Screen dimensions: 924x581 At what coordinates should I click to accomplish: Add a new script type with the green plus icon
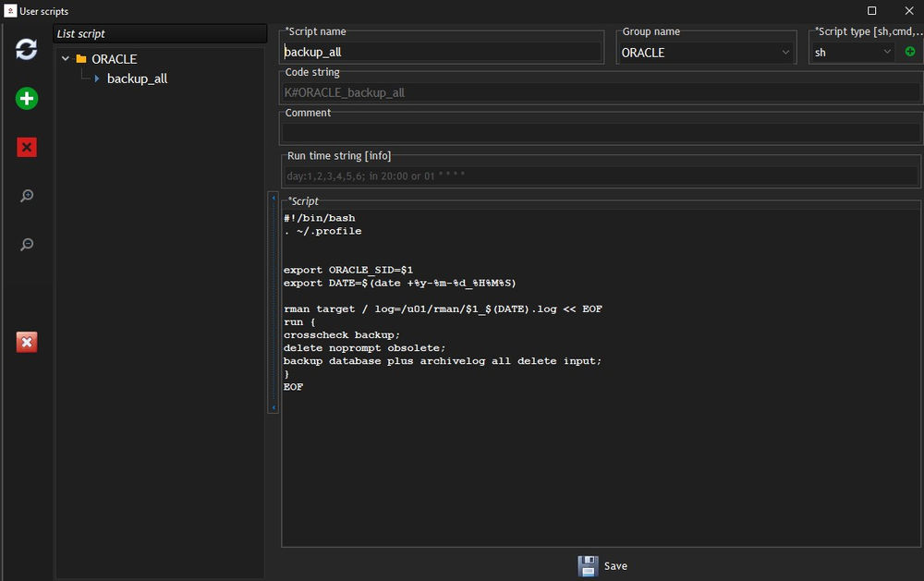[x=909, y=52]
